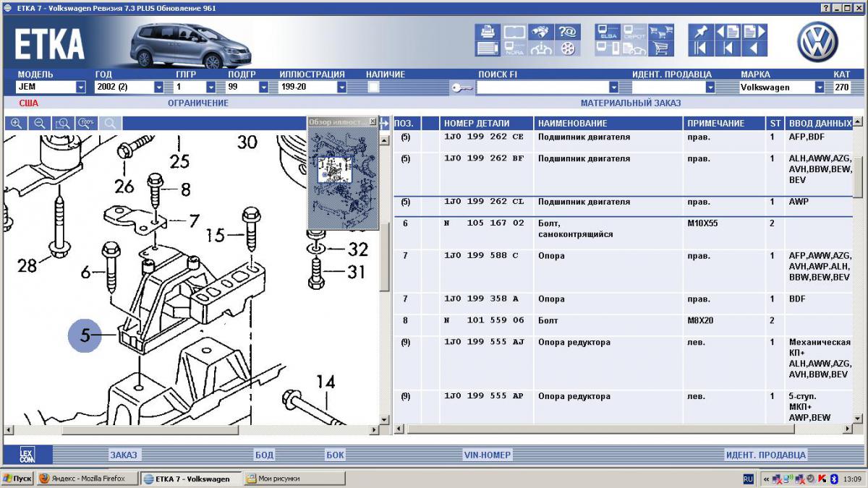Open Мои рисунки taskbar item

click(296, 479)
